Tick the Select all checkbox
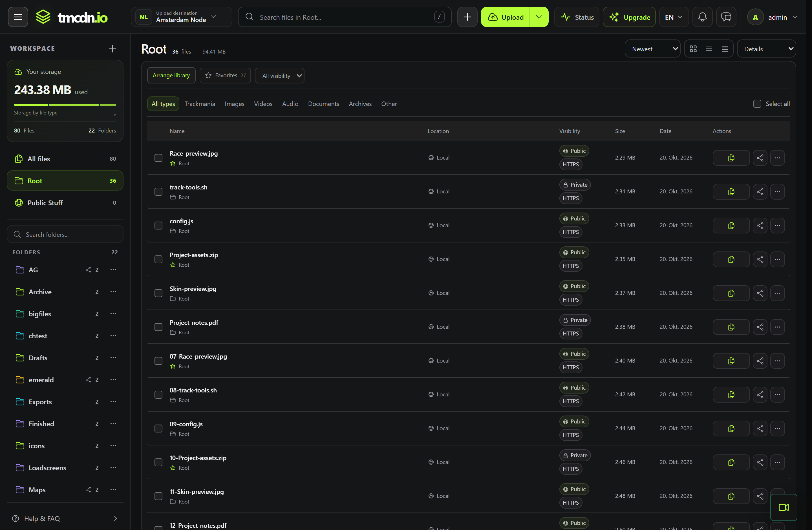812x530 pixels. coord(757,104)
